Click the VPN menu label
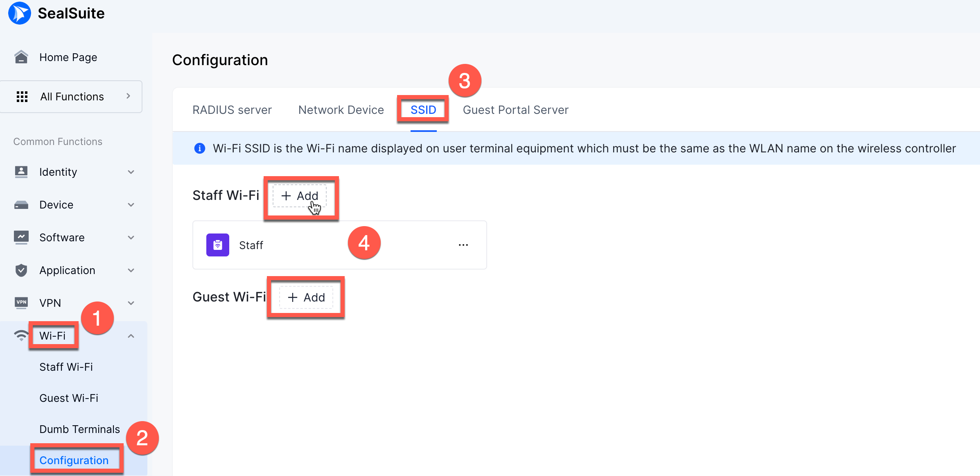Image resolution: width=980 pixels, height=476 pixels. click(x=50, y=303)
